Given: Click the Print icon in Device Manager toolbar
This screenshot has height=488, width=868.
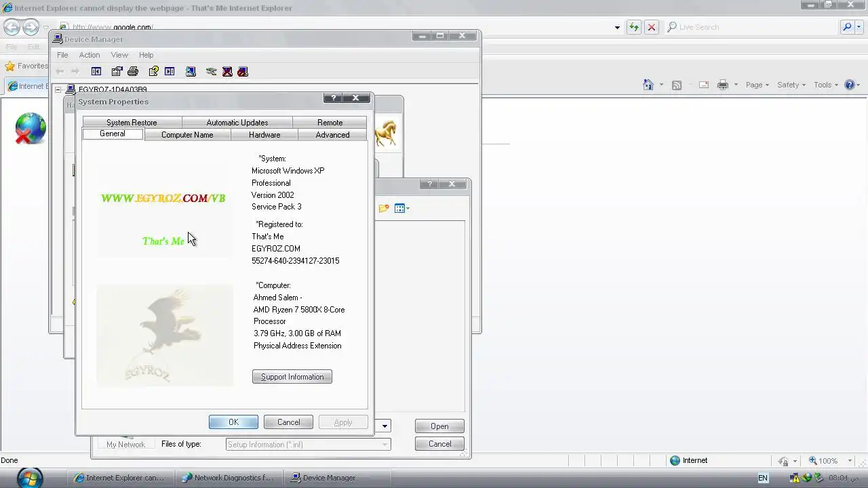Looking at the screenshot, I should tap(133, 71).
